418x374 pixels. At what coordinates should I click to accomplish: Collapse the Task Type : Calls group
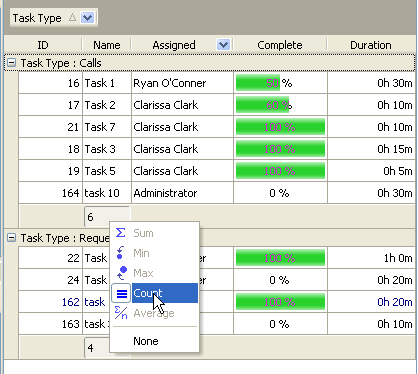point(12,63)
